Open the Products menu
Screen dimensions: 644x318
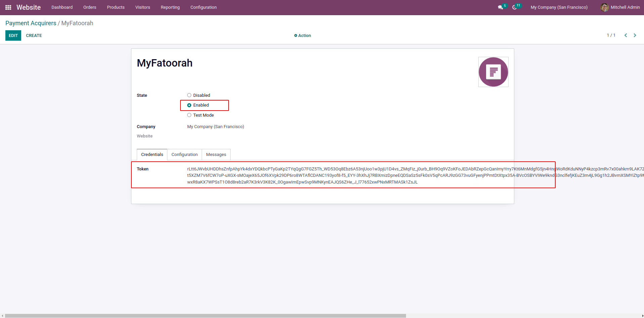[x=116, y=7]
